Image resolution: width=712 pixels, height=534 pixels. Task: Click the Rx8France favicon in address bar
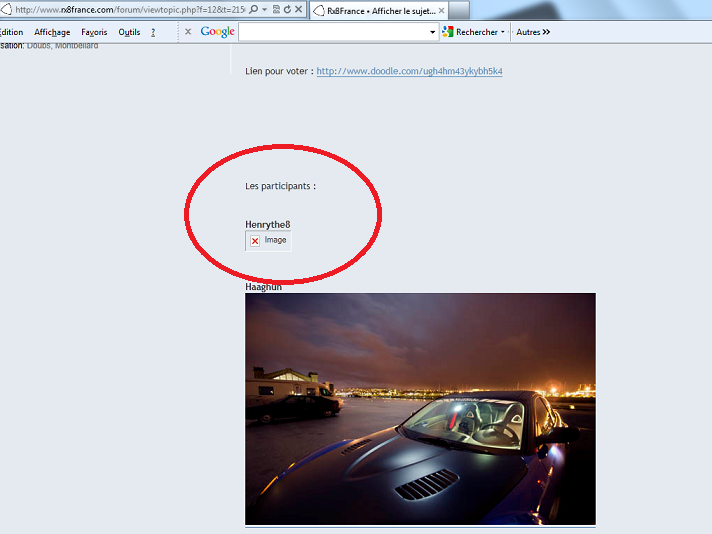pos(6,9)
